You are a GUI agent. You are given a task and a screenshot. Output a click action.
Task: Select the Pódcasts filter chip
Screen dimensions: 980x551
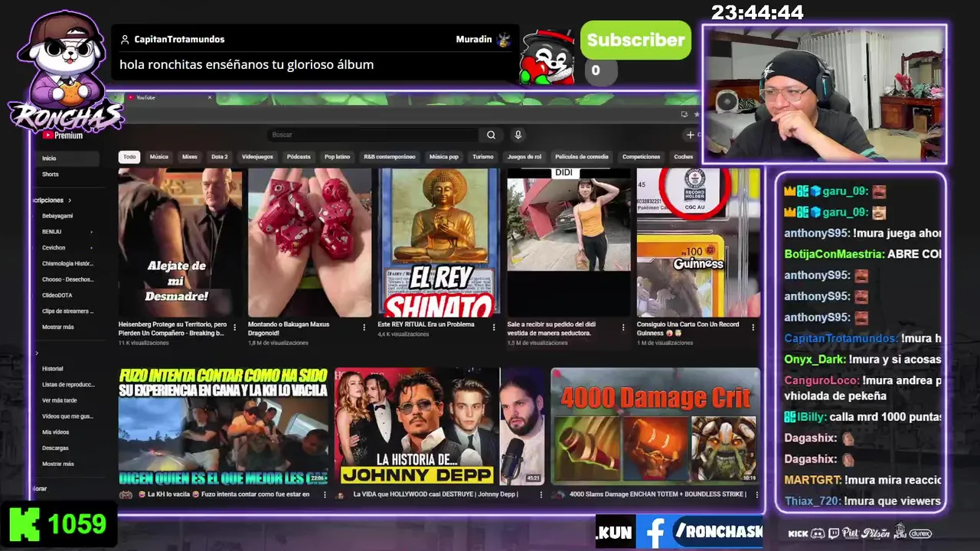click(x=299, y=157)
